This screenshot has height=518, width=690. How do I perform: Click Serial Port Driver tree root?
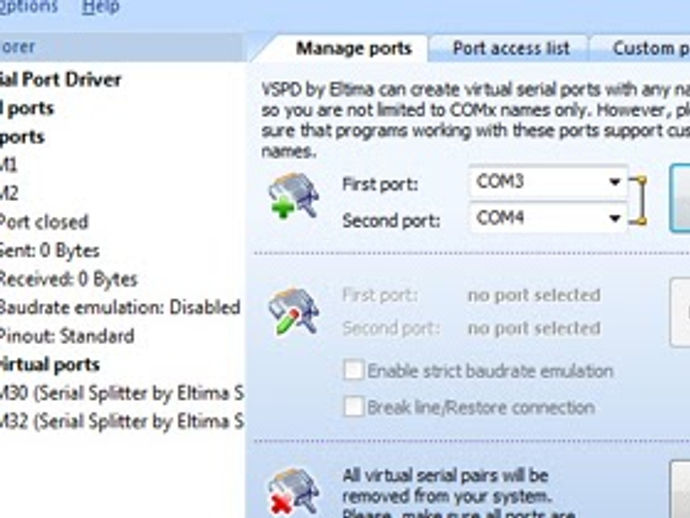pyautogui.click(x=60, y=79)
